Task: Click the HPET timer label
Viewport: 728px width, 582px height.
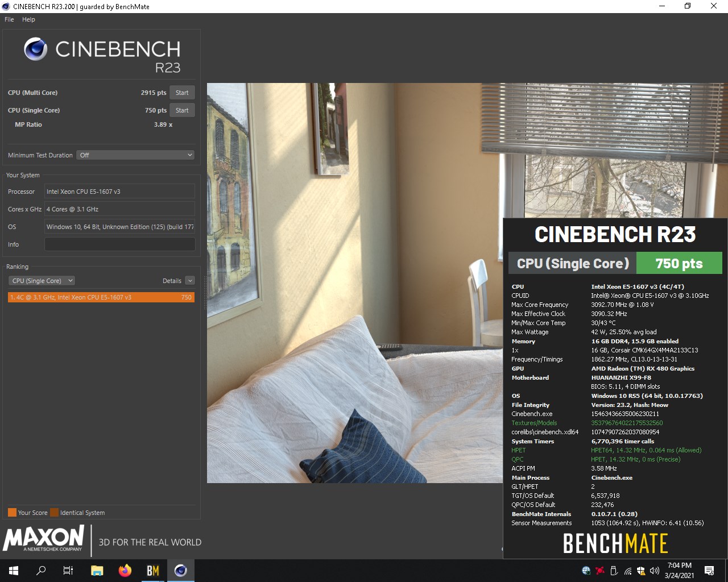Action: pyautogui.click(x=518, y=450)
